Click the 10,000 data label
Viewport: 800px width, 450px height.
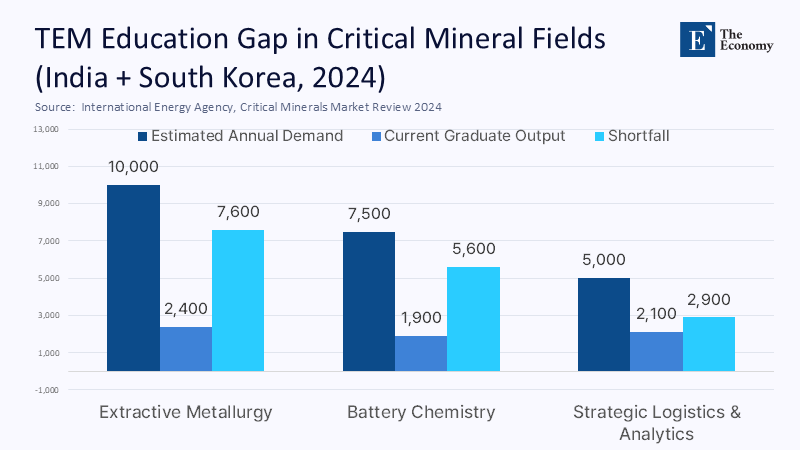pos(134,167)
